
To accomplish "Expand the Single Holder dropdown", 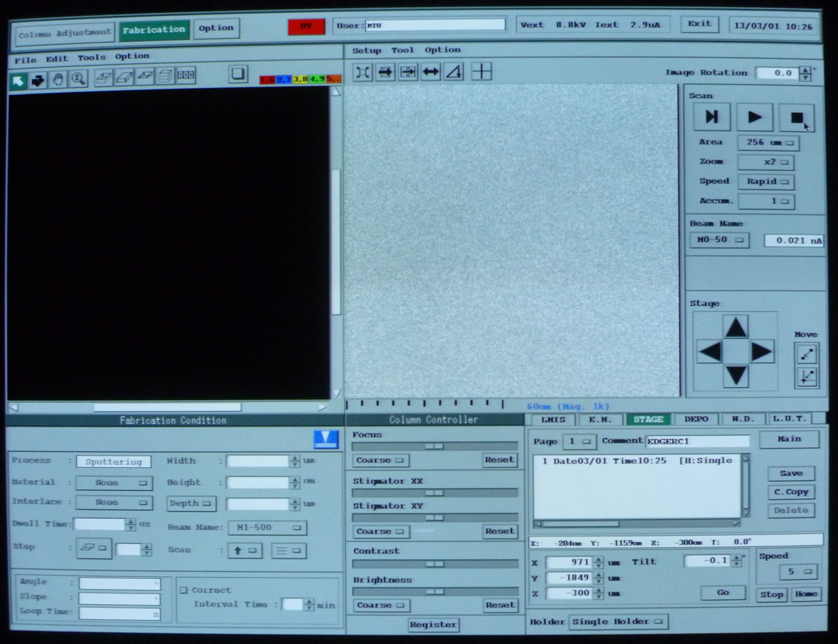I will pos(617,622).
